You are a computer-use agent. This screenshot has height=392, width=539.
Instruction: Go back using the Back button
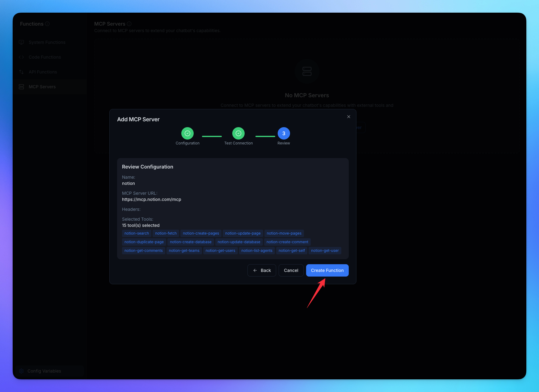[x=261, y=270]
